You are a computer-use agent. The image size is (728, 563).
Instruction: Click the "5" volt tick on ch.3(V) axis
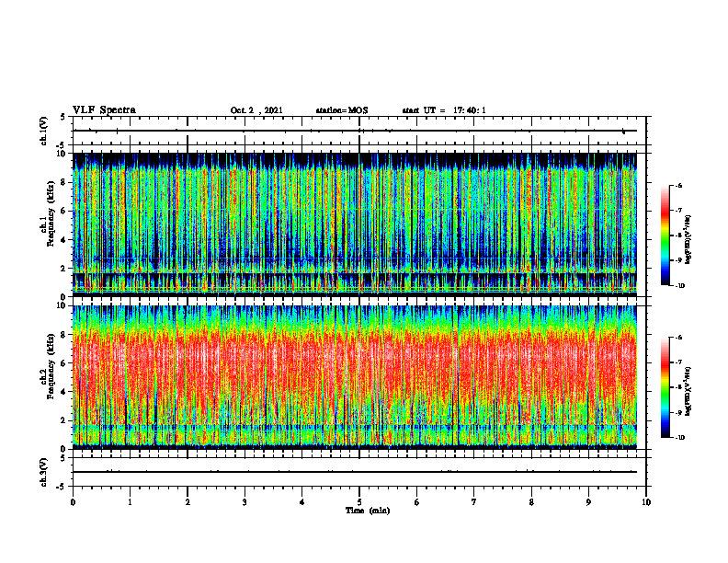point(63,458)
